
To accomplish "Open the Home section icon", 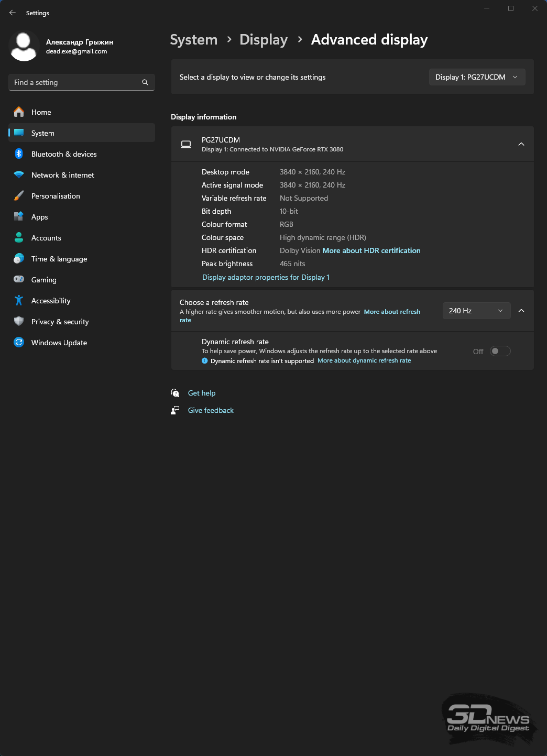I will tap(19, 112).
